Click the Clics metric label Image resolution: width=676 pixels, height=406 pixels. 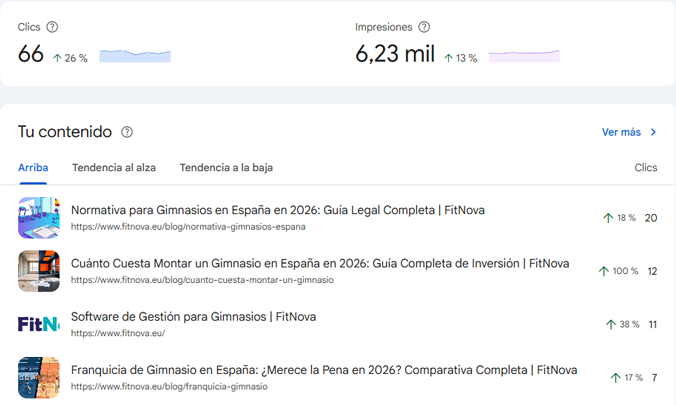tap(29, 27)
